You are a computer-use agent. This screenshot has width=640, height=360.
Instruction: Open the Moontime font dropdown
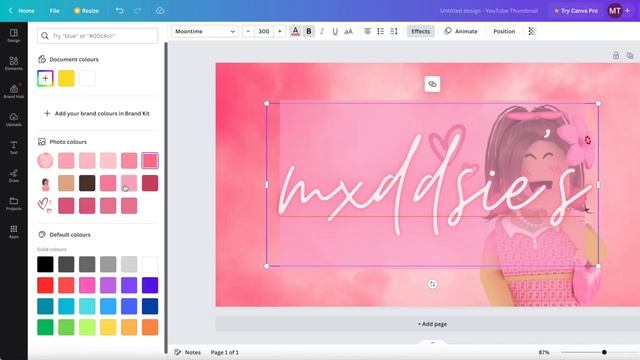pos(204,31)
